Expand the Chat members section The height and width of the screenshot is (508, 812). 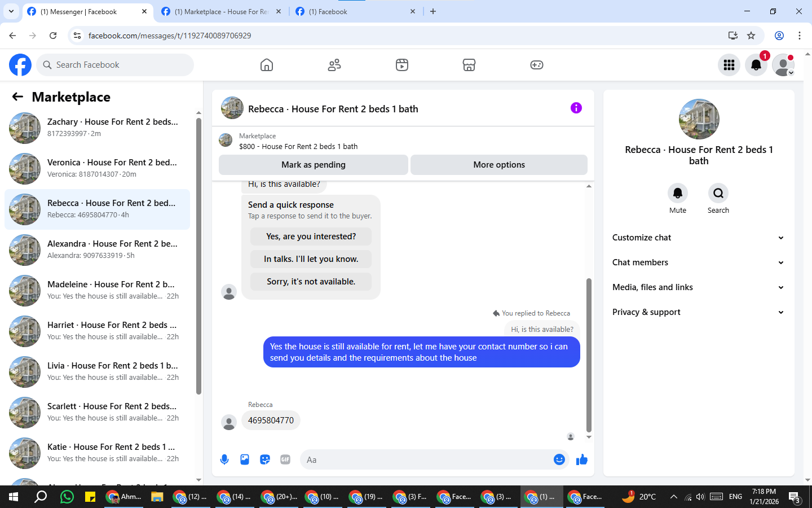pos(699,262)
